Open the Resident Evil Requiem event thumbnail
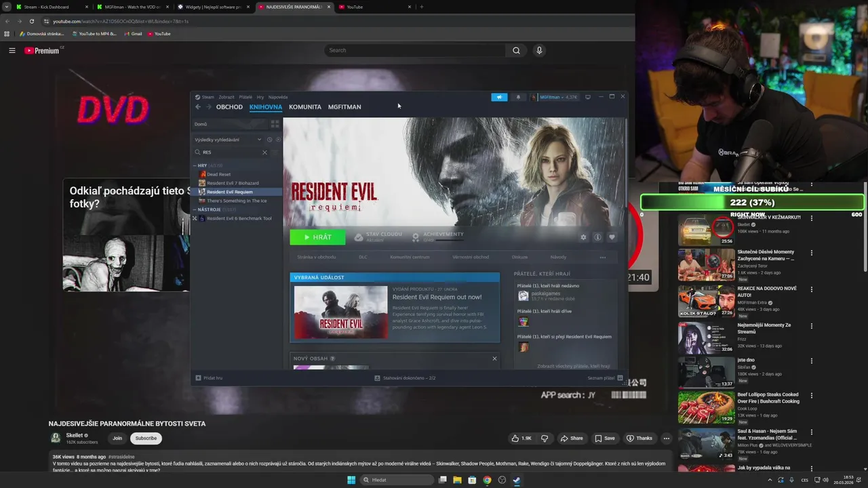 (x=341, y=312)
